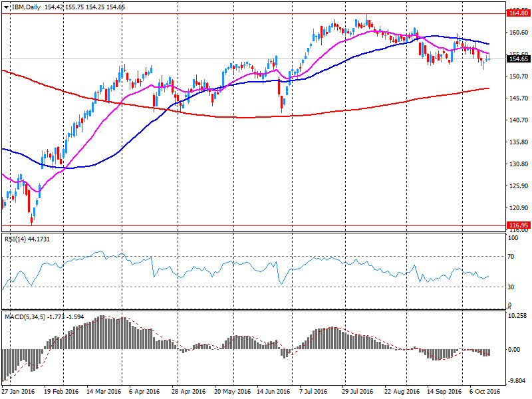The height and width of the screenshot is (399, 532).
Task: Click the MACD -9.804 scale label
Action: pos(517,381)
